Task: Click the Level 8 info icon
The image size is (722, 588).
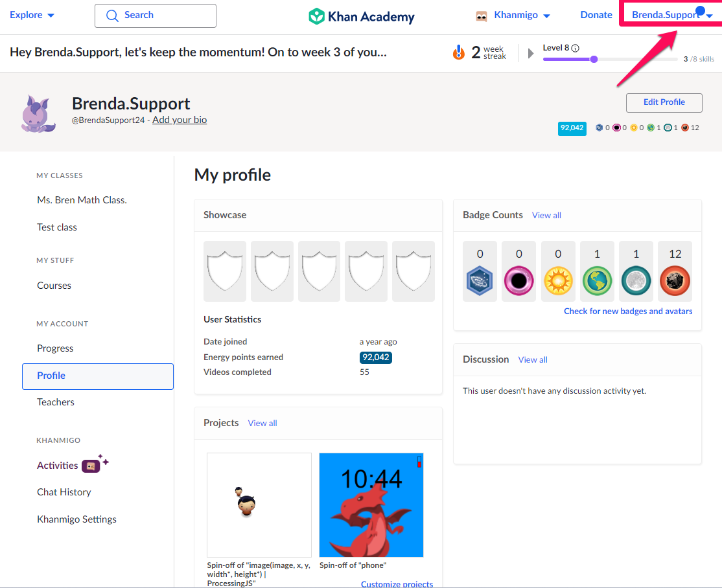Action: [575, 48]
